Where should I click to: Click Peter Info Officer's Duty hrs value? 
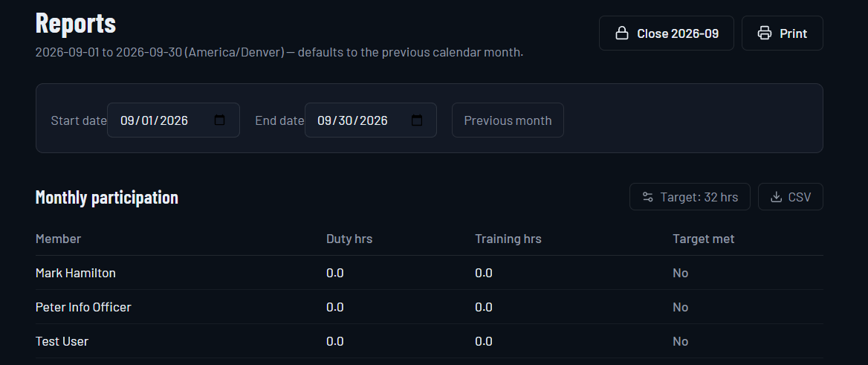coord(335,307)
